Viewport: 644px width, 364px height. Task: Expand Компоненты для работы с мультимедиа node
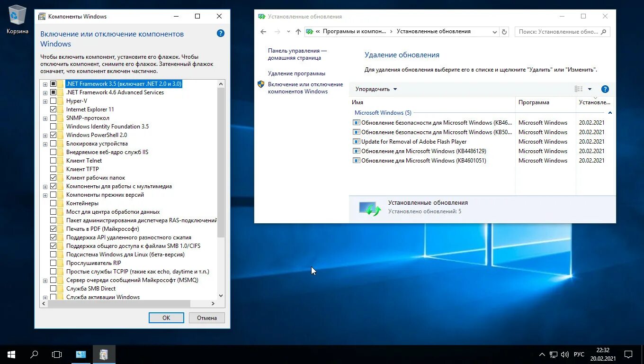tap(45, 186)
